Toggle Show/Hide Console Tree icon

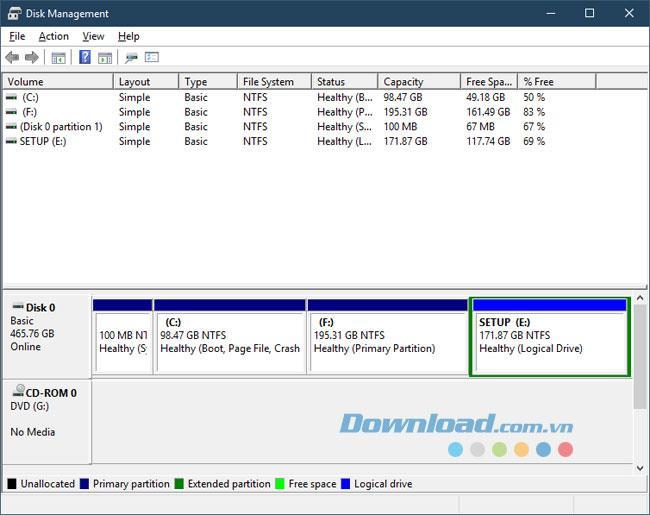coord(58,58)
